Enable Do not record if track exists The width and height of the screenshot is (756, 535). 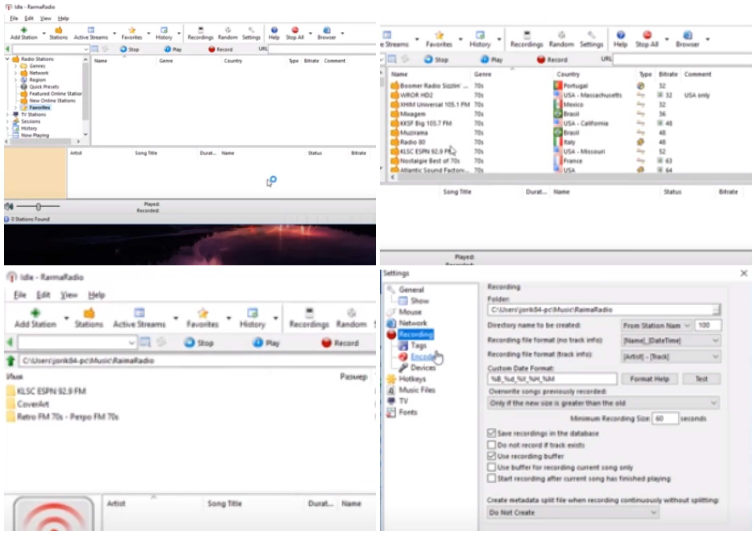tap(491, 445)
